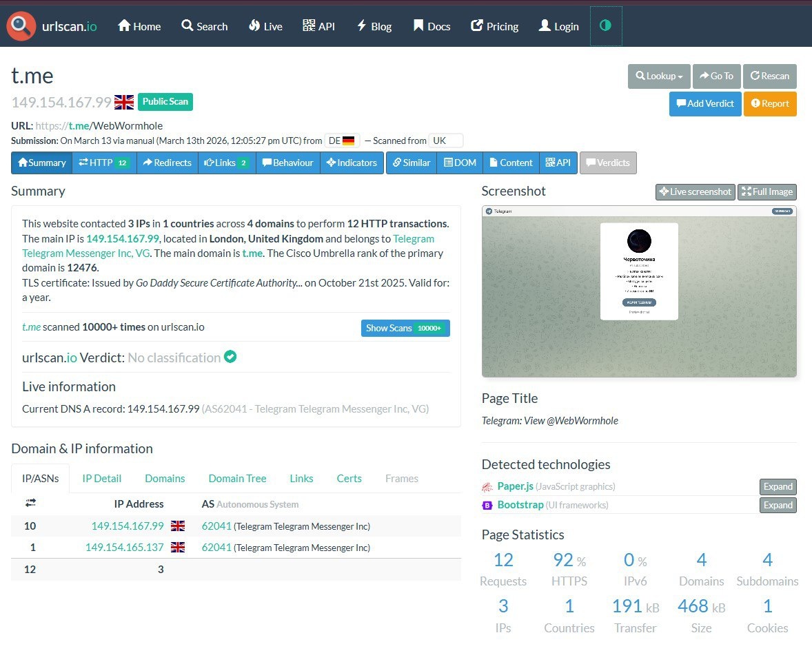
Task: Open the Docs page
Action: 432,26
